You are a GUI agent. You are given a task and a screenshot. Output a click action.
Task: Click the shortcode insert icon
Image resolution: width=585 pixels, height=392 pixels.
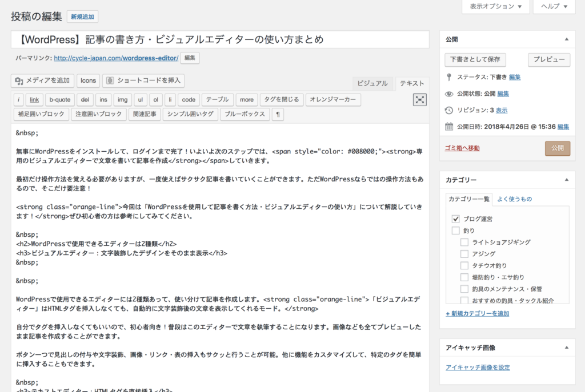(x=110, y=80)
